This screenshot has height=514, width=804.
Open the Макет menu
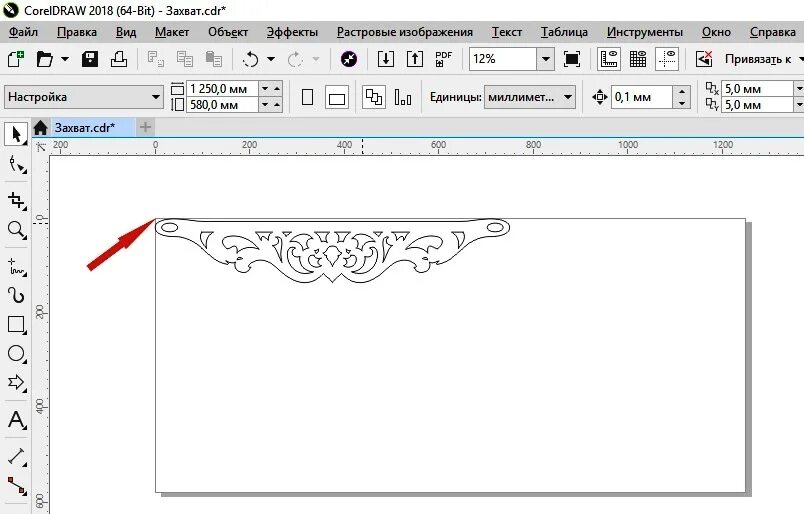coord(172,32)
